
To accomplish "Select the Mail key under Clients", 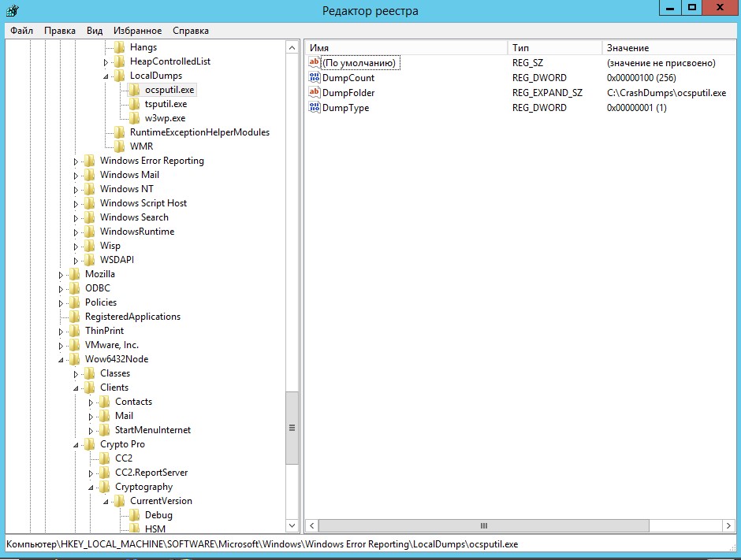I will point(124,416).
